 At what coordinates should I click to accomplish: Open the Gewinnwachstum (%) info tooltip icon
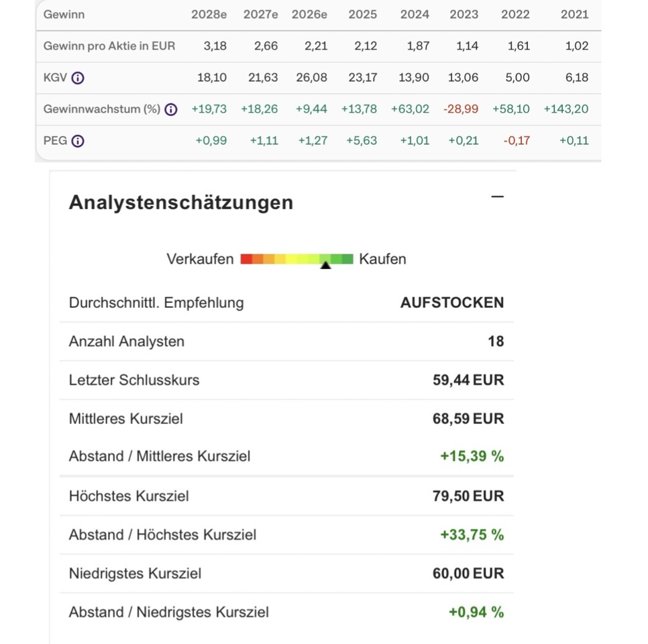point(170,109)
